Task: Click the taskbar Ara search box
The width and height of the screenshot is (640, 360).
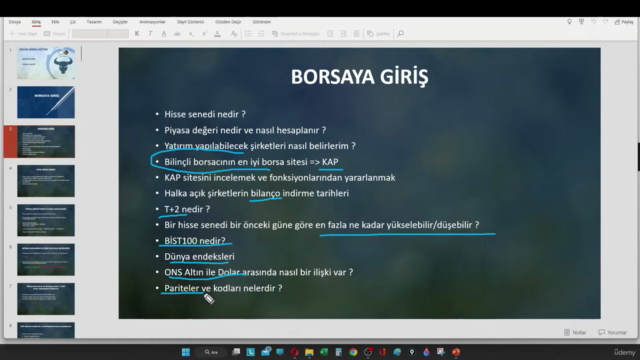Action: [x=211, y=352]
